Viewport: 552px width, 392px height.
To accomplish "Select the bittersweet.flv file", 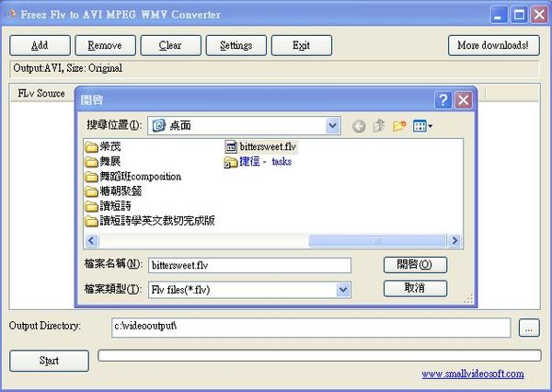I will pyautogui.click(x=261, y=146).
